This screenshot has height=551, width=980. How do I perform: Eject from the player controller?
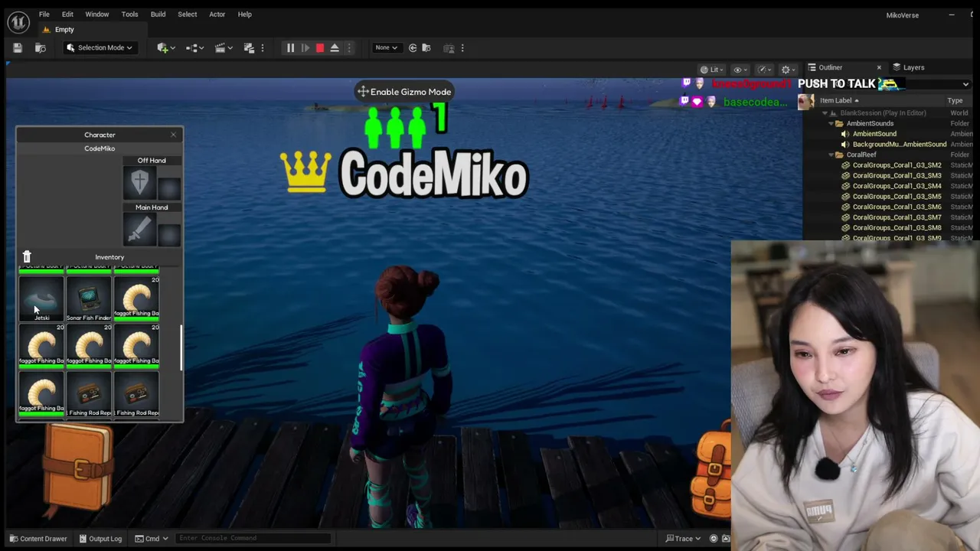click(335, 48)
